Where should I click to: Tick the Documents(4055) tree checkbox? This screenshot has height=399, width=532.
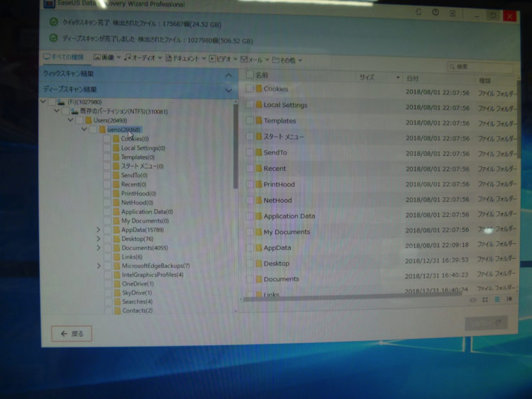(107, 247)
